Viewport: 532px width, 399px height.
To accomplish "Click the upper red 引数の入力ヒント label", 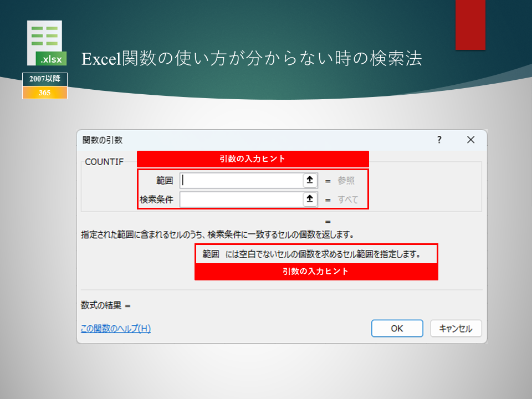I will (x=253, y=159).
